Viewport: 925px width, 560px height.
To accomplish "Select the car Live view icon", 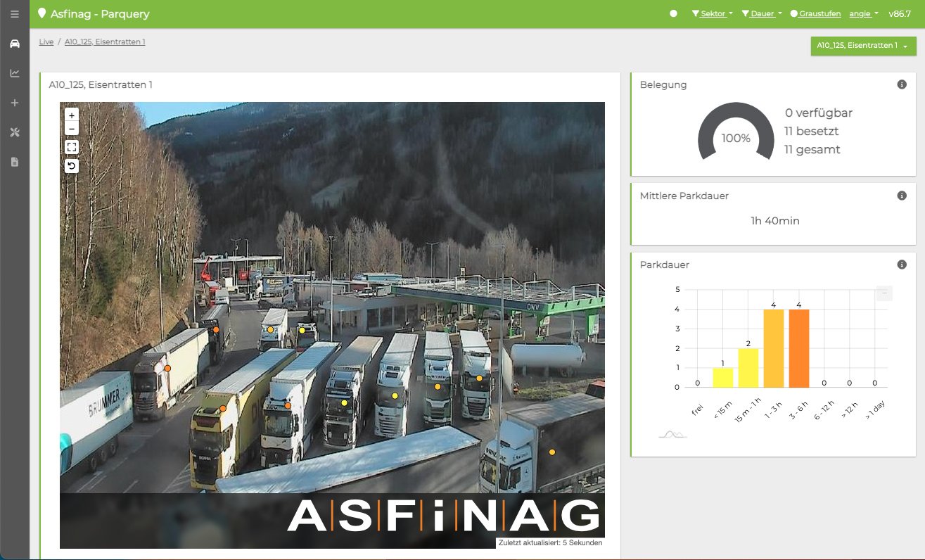I will pos(15,44).
